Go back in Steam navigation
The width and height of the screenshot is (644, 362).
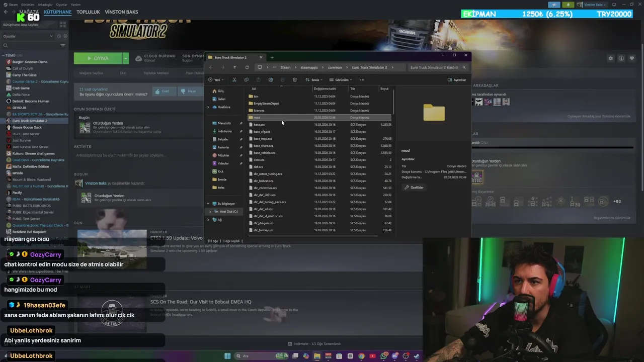pyautogui.click(x=6, y=12)
